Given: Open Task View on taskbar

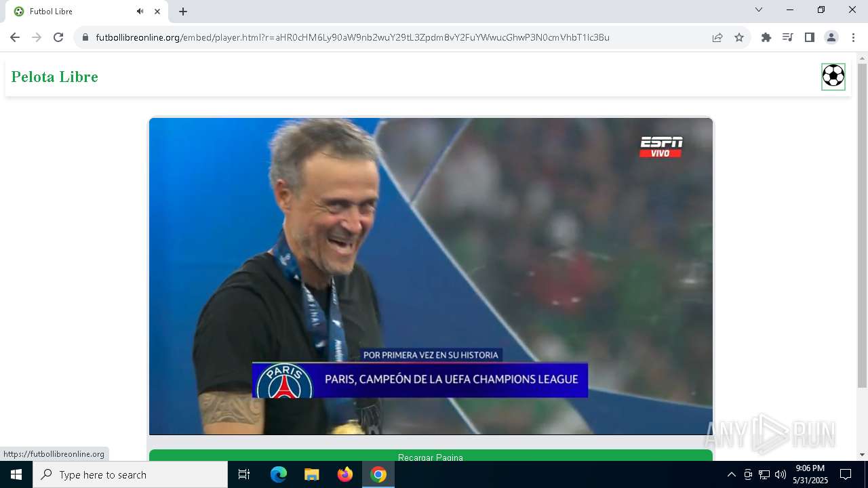Looking at the screenshot, I should click(244, 474).
